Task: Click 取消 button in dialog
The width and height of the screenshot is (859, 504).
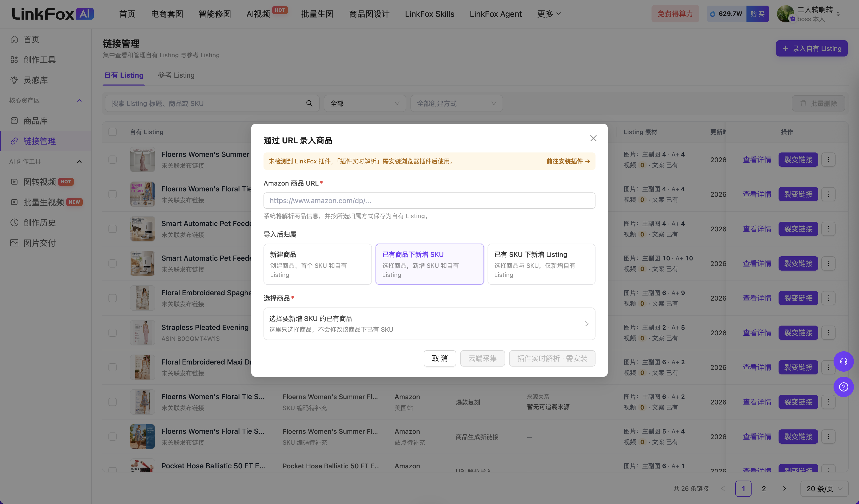Action: tap(440, 358)
